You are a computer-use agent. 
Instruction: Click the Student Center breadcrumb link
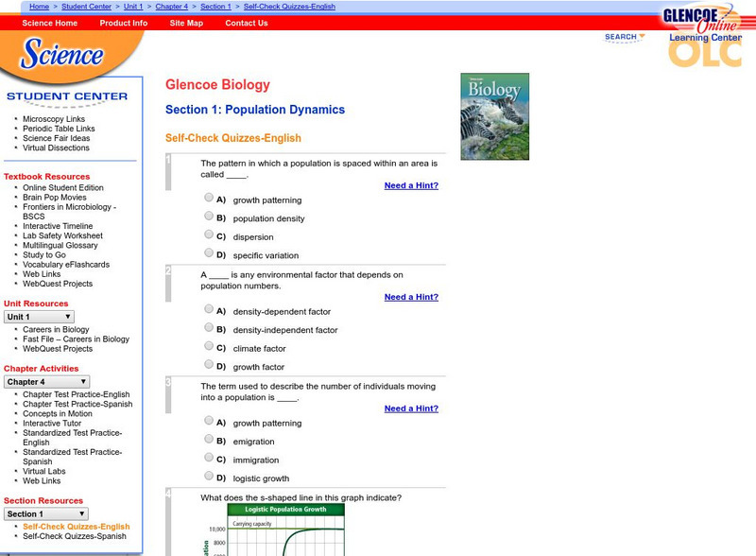pos(86,7)
